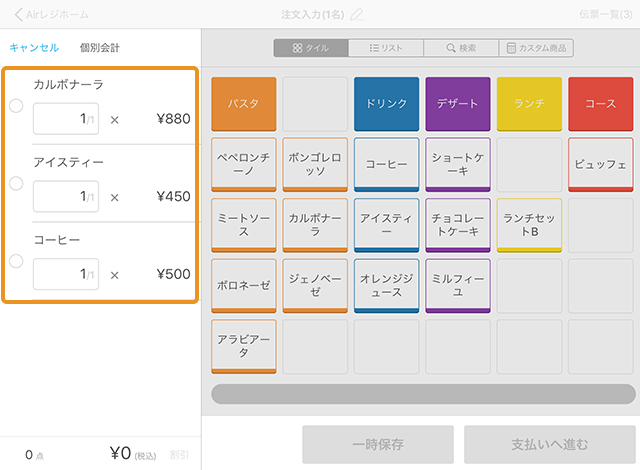Choose the red コース category tile

(x=601, y=104)
